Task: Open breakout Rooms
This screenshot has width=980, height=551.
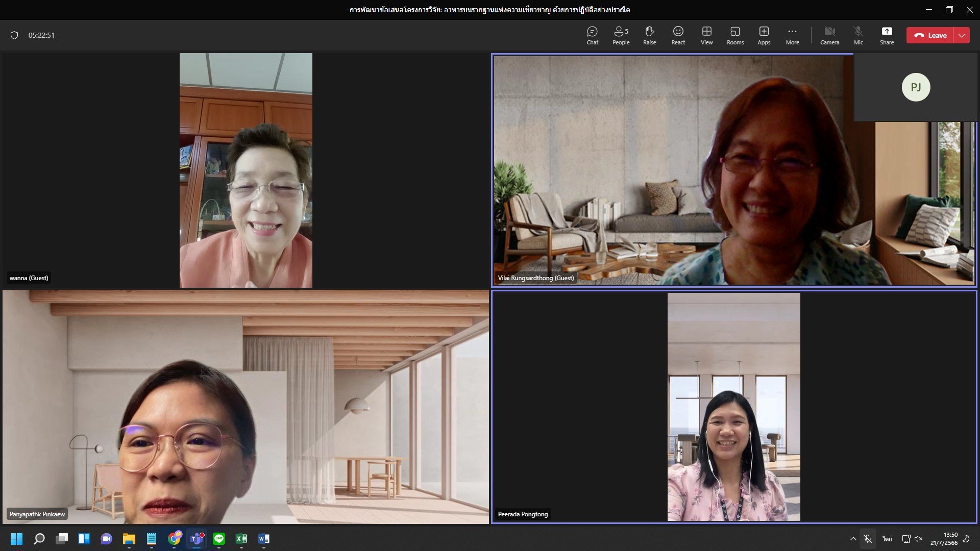Action: click(x=735, y=35)
